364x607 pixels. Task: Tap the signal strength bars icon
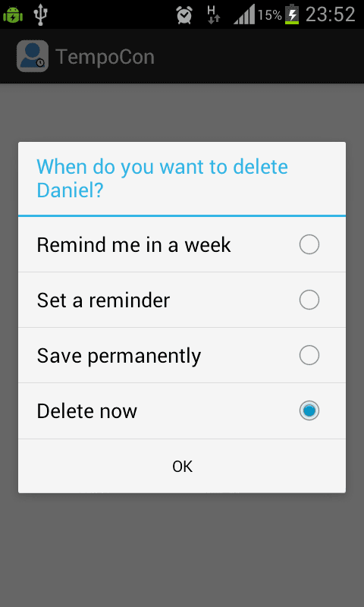pyautogui.click(x=244, y=14)
